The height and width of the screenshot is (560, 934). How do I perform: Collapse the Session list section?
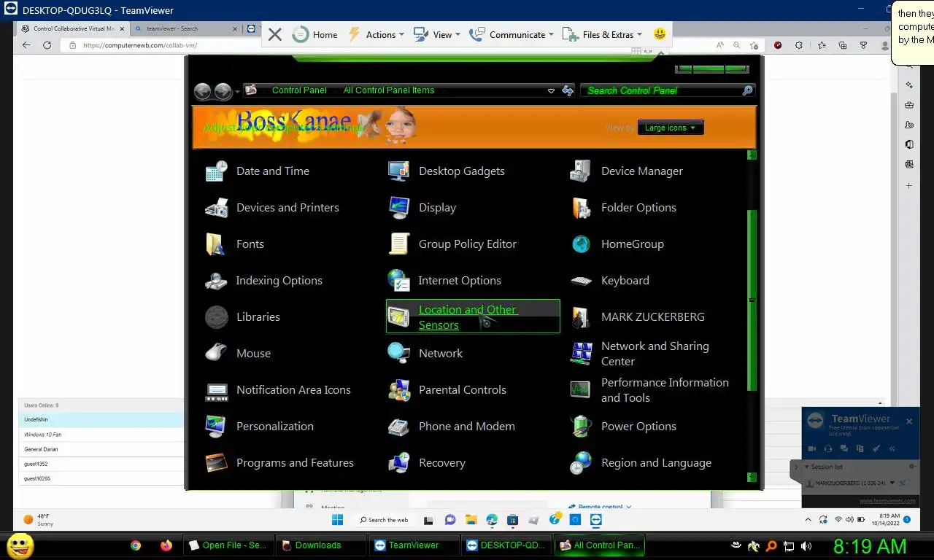806,467
